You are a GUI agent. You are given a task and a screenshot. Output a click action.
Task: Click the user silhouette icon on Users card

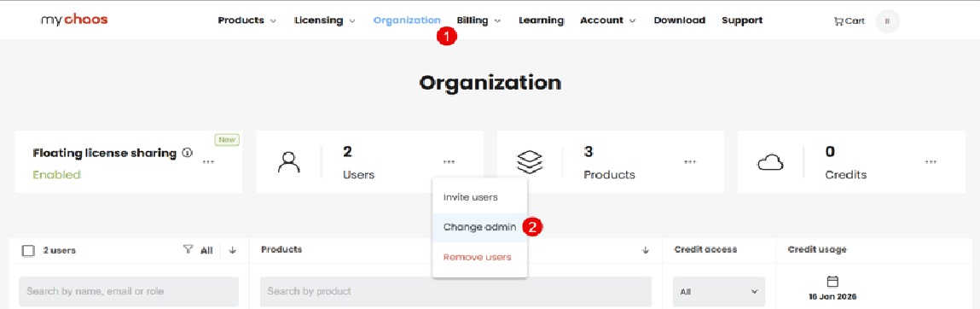tap(288, 162)
